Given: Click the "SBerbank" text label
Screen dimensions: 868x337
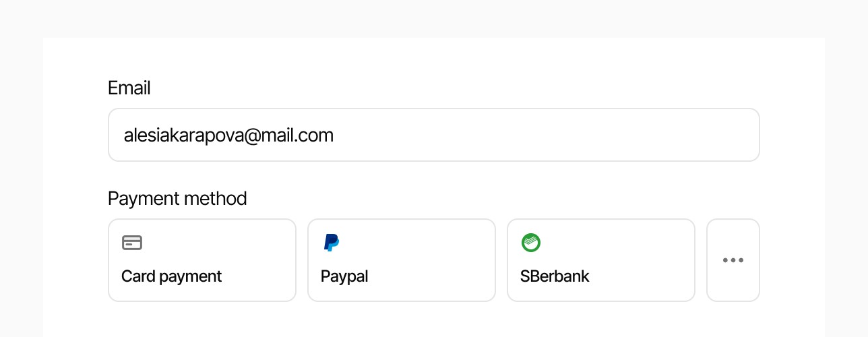Looking at the screenshot, I should point(555,276).
